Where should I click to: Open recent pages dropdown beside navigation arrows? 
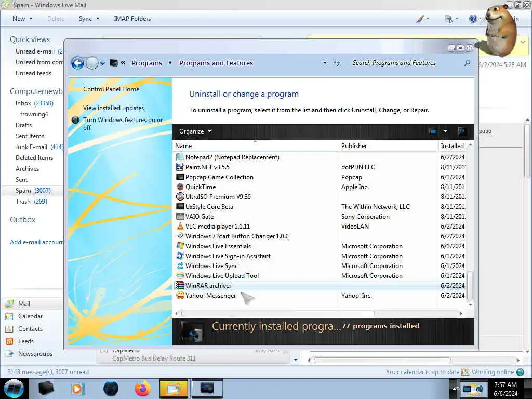point(102,63)
